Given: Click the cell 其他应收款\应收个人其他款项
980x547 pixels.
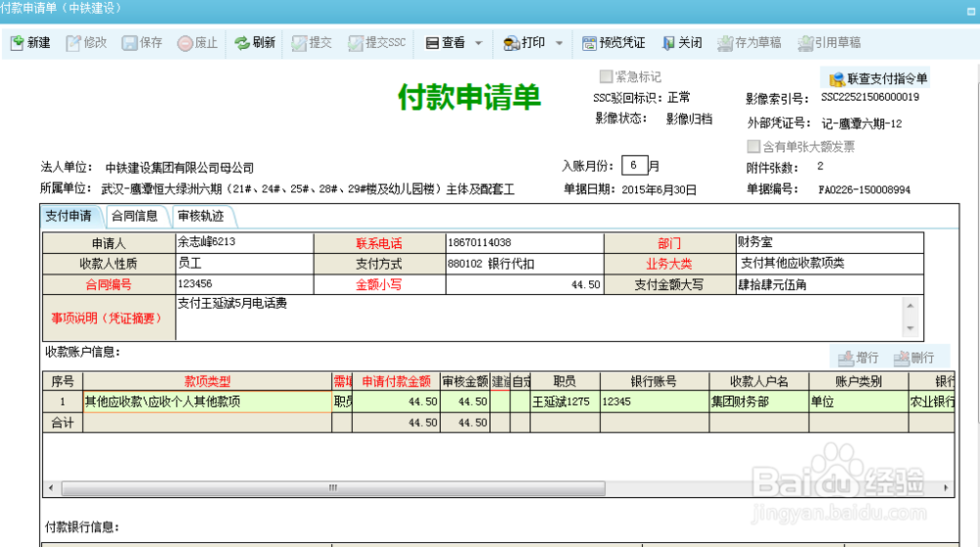Looking at the screenshot, I should coord(207,401).
